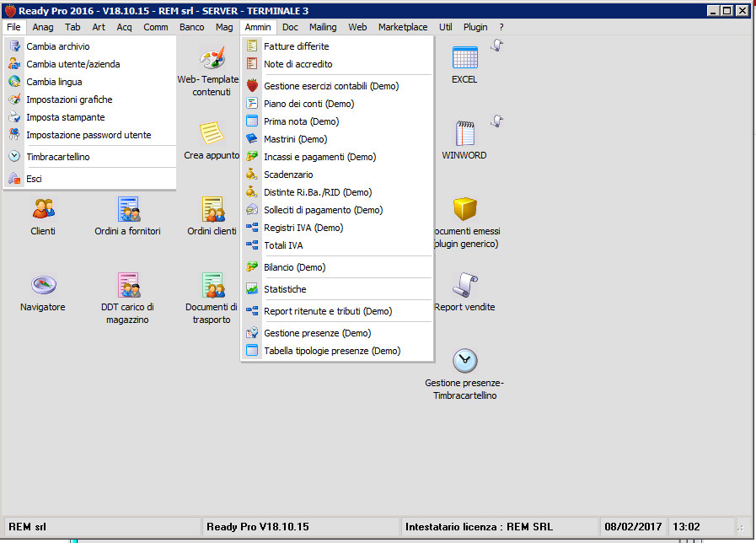
Task: Choose Esci to exit the program
Action: coord(90,179)
